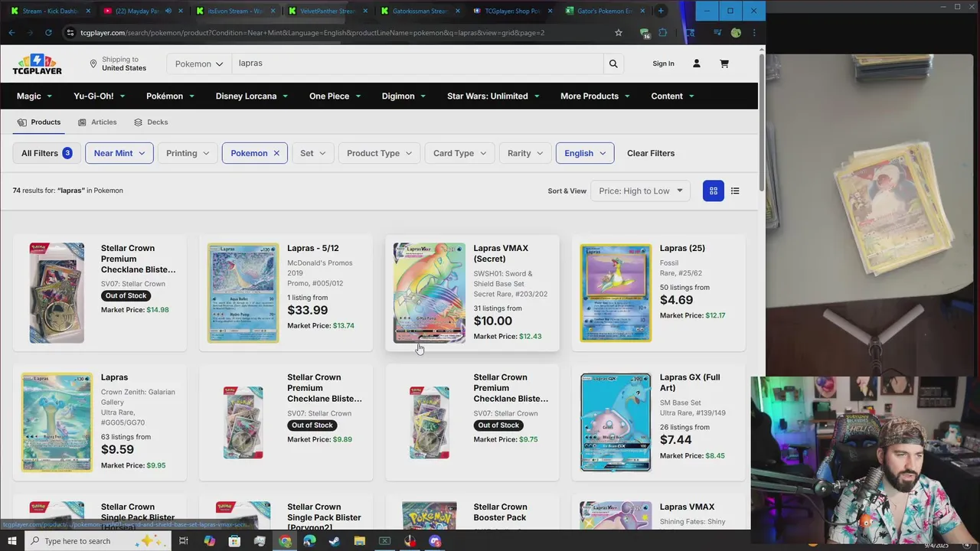Switch to the Decks tab

pyautogui.click(x=151, y=122)
